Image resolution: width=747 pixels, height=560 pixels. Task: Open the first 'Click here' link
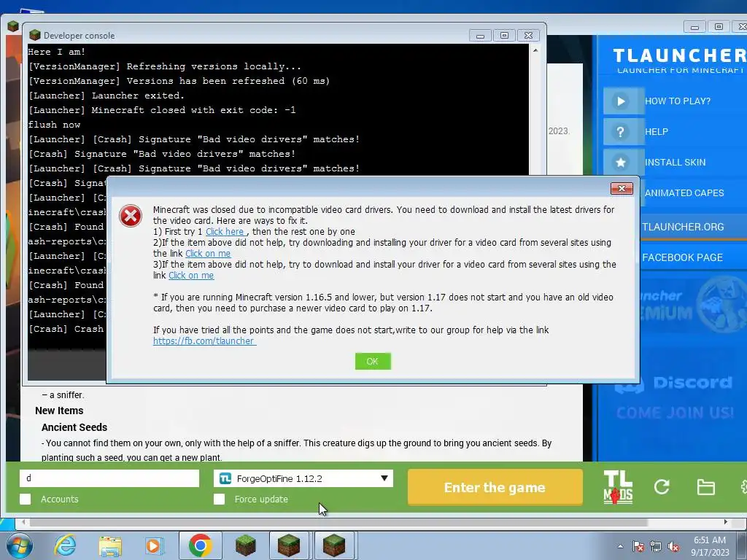tap(226, 232)
